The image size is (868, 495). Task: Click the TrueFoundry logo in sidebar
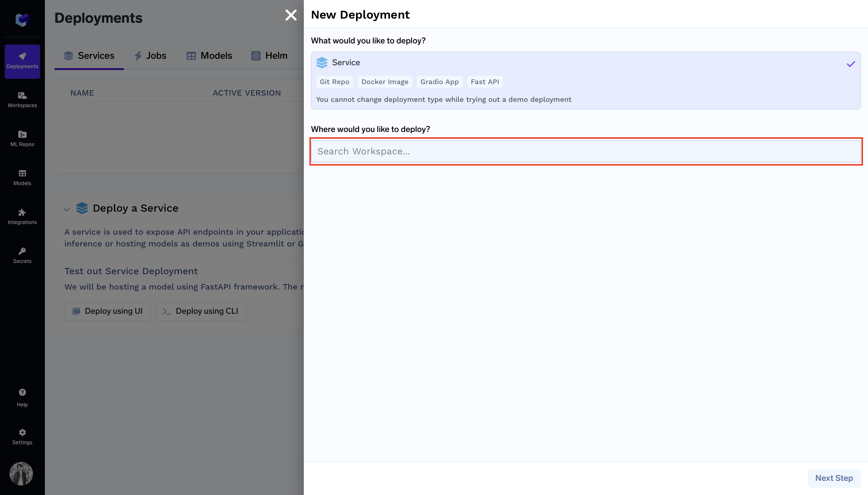click(22, 20)
